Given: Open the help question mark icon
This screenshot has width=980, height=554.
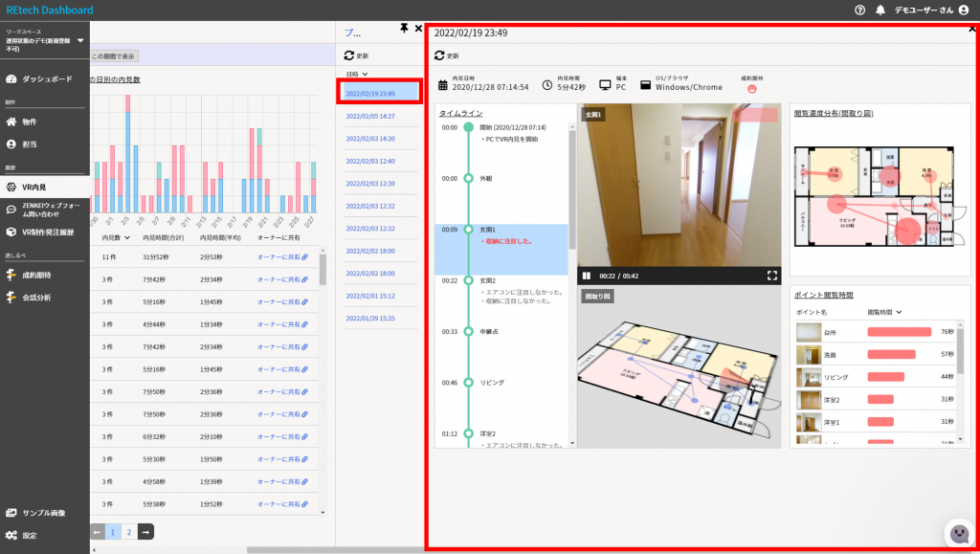Looking at the screenshot, I should click(x=860, y=10).
